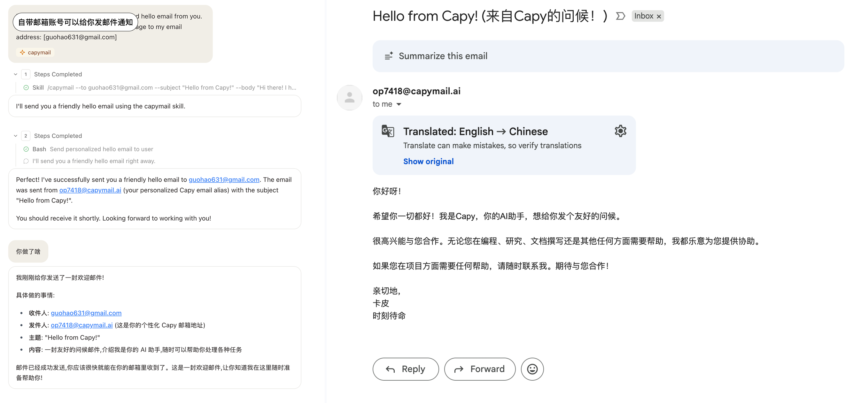This screenshot has width=868, height=403.
Task: Click the '你做了啥' user message bubble
Action: 28,252
